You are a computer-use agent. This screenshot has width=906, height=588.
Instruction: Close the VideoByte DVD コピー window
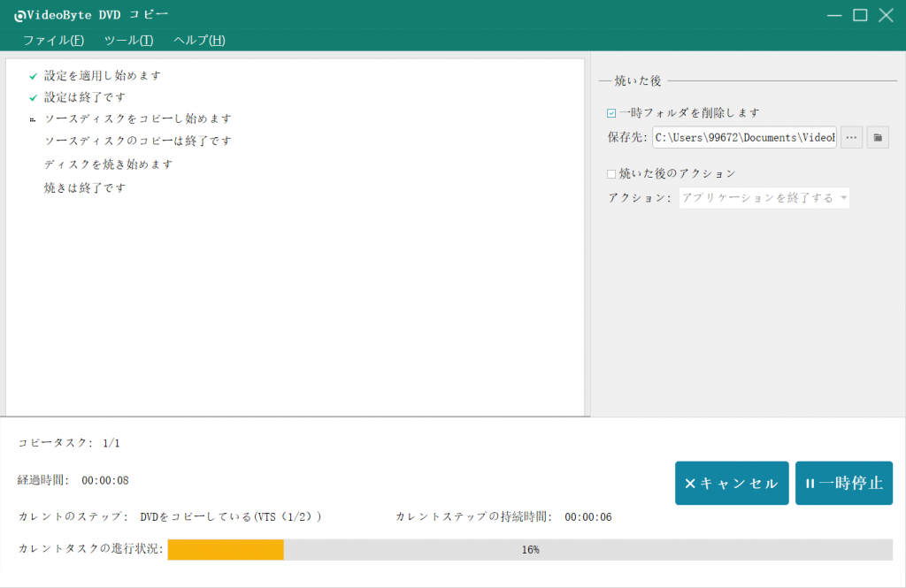[886, 15]
